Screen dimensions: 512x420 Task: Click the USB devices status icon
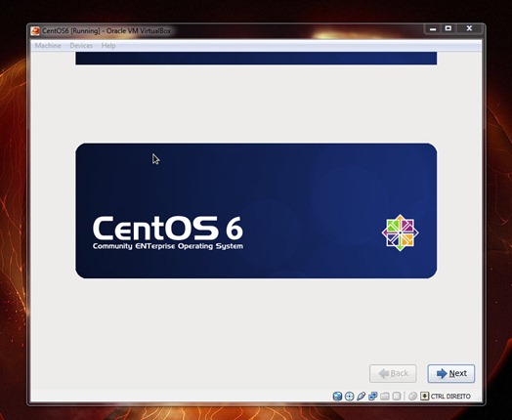(x=361, y=397)
